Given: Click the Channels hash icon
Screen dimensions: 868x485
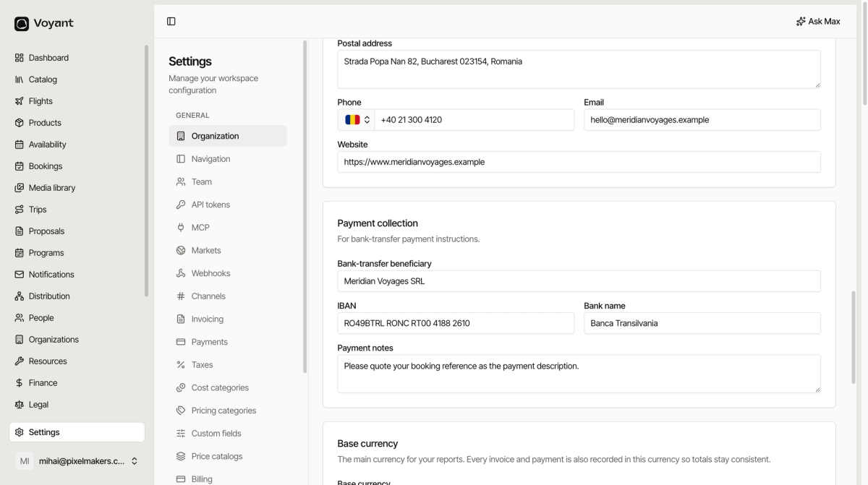Looking at the screenshot, I should [x=181, y=296].
